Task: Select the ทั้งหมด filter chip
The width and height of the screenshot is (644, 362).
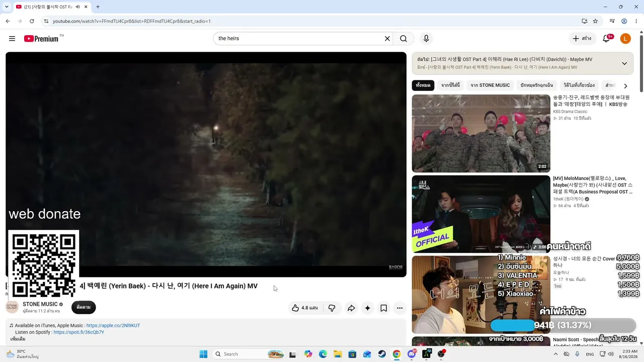Action: 423,85
